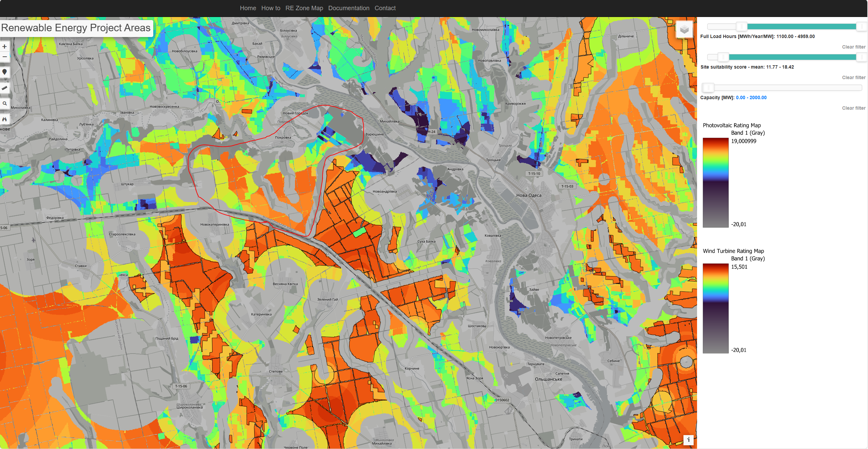Click Full Load Hours left slider handle
Screen dimensions: 868x449
(x=741, y=26)
